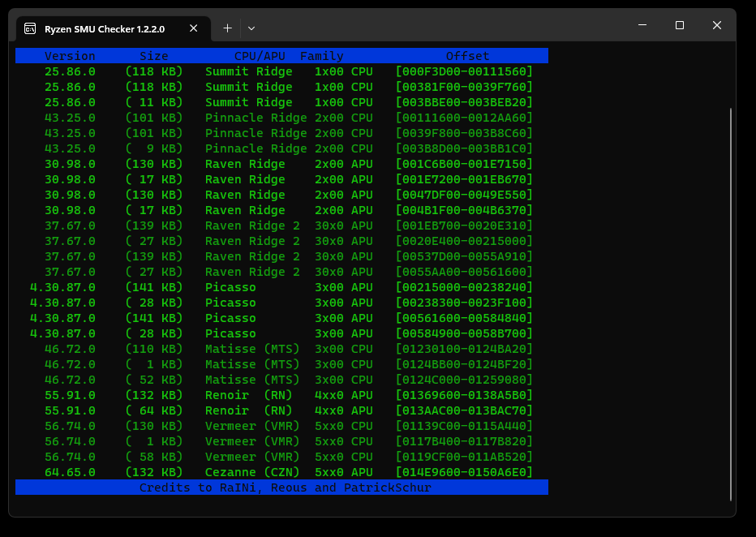The height and width of the screenshot is (537, 756).
Task: Minimize the terminal window
Action: pos(642,25)
